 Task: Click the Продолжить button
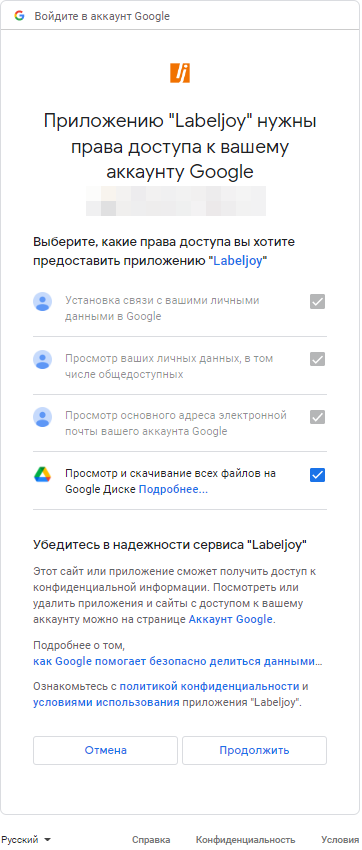254,750
